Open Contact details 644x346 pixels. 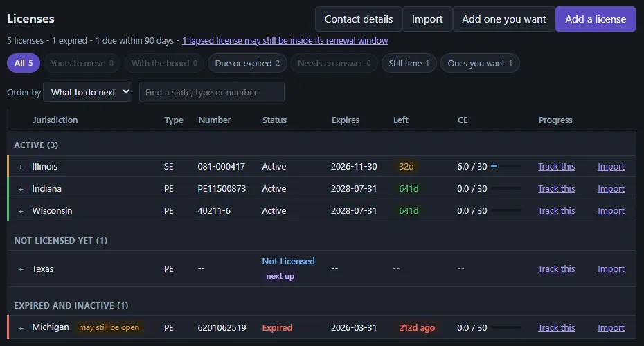359,19
